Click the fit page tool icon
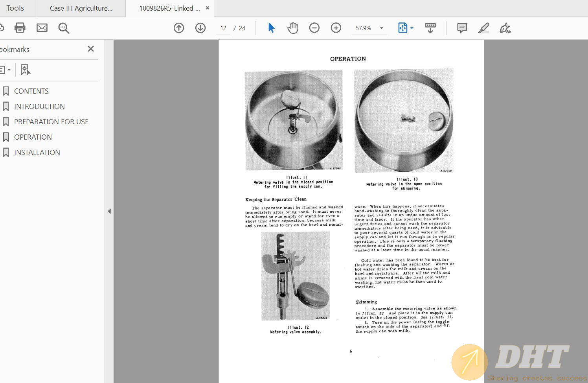The width and height of the screenshot is (588, 383). (x=403, y=28)
